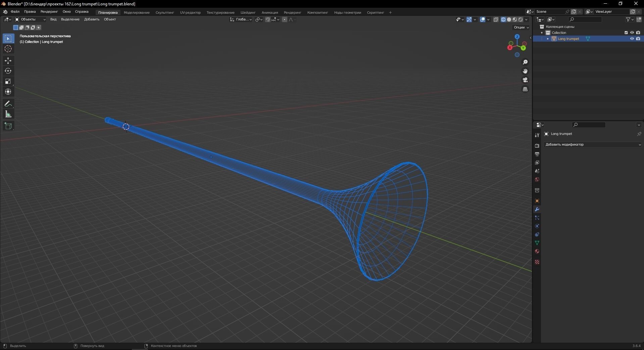
Task: Uncheck the Collection checkbox in the outliner
Action: point(626,33)
